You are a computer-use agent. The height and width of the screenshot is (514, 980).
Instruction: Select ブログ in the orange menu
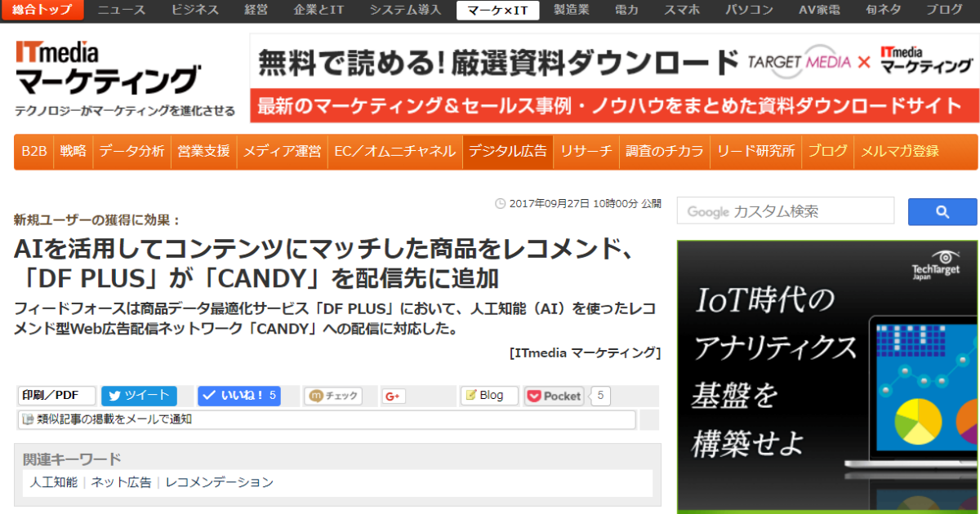[828, 152]
